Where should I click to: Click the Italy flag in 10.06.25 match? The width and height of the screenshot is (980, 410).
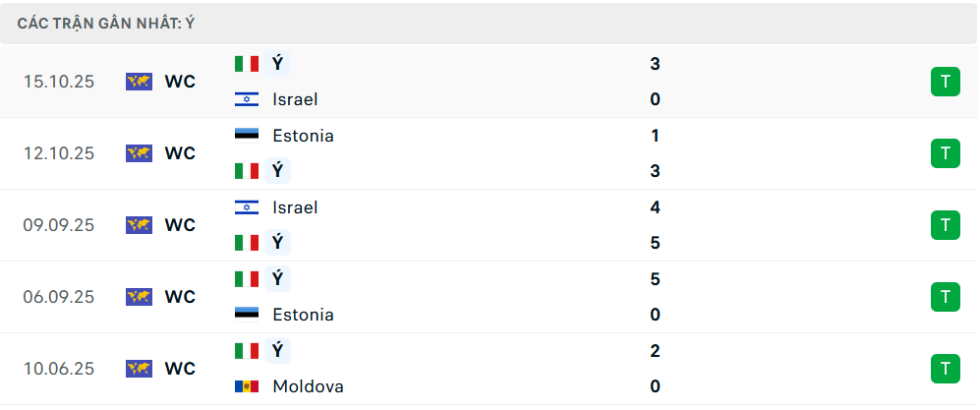tap(247, 351)
